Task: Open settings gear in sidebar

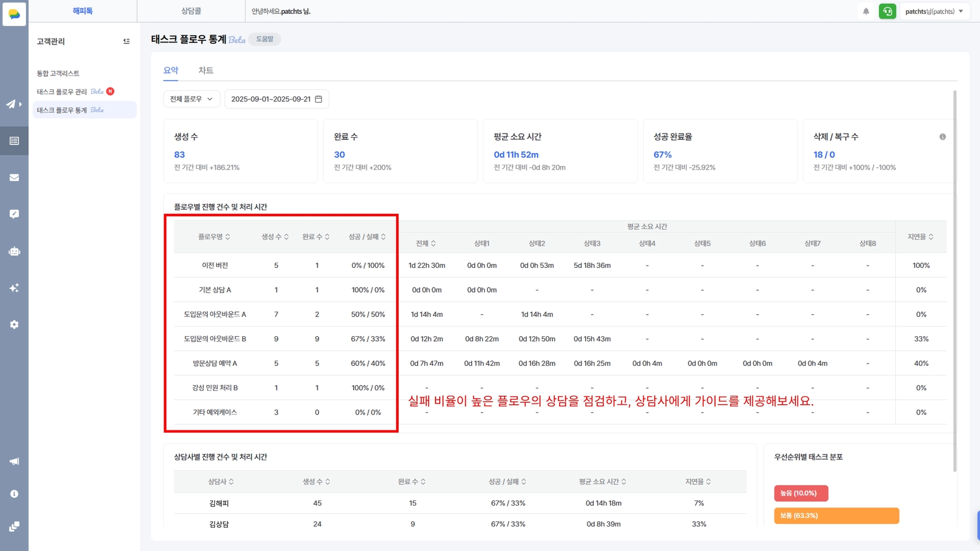Action: [x=14, y=324]
